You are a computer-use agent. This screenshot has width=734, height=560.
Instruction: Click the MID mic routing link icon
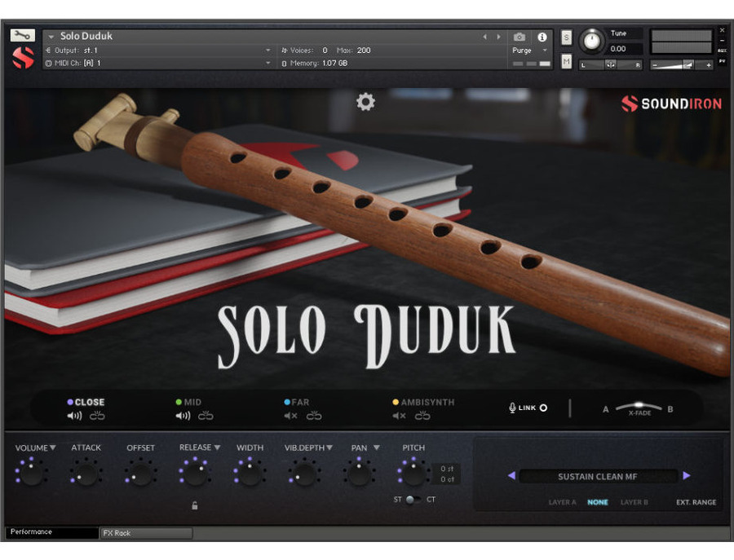[206, 415]
